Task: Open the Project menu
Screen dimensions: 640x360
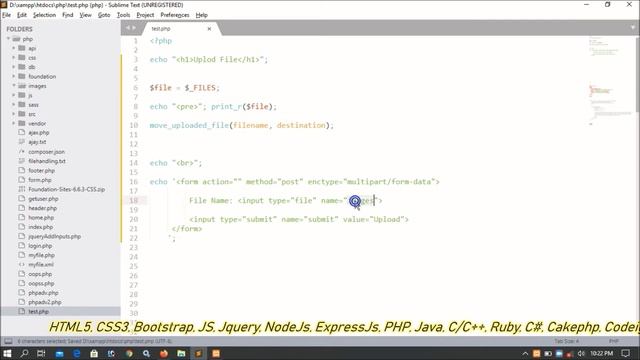Action: (145, 15)
